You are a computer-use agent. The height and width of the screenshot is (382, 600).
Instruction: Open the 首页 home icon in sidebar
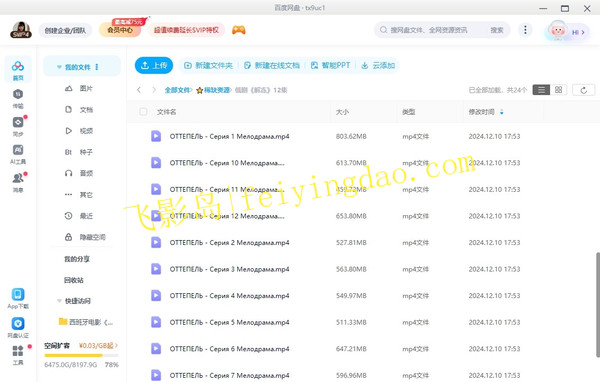tap(18, 70)
